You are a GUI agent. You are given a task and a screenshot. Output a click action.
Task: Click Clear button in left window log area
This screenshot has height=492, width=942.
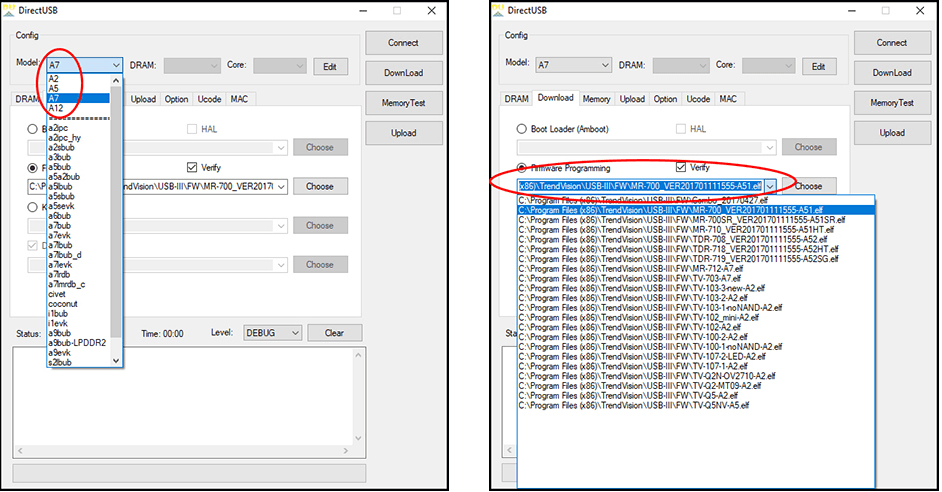[334, 333]
